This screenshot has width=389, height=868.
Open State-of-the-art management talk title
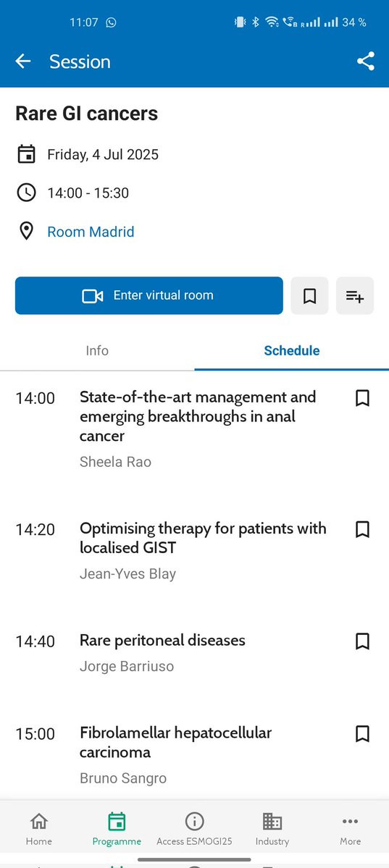pos(198,416)
